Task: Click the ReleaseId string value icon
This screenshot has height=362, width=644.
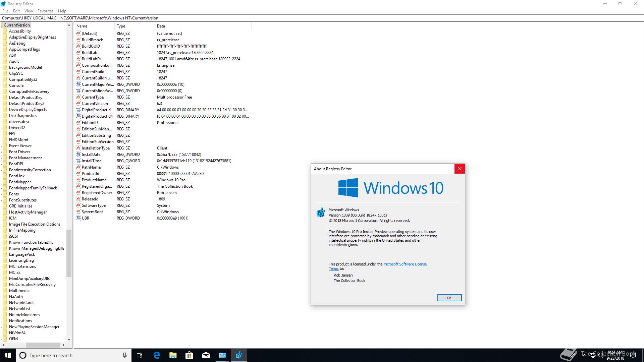Action: (78, 199)
